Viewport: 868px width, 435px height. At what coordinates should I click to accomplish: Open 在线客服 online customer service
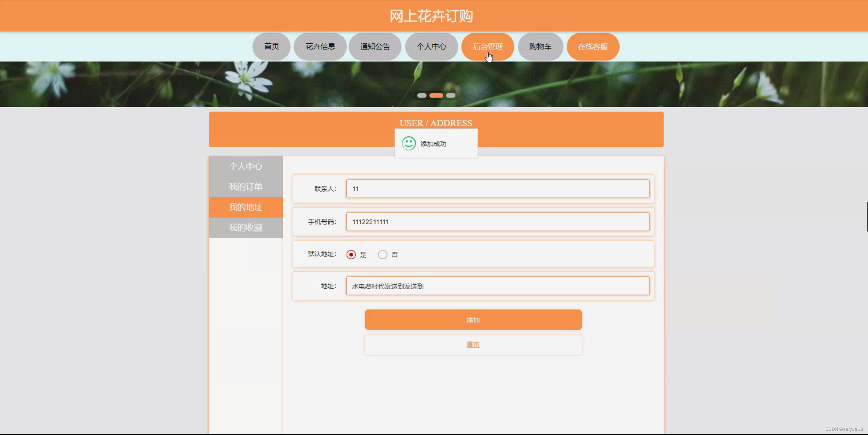pos(593,46)
